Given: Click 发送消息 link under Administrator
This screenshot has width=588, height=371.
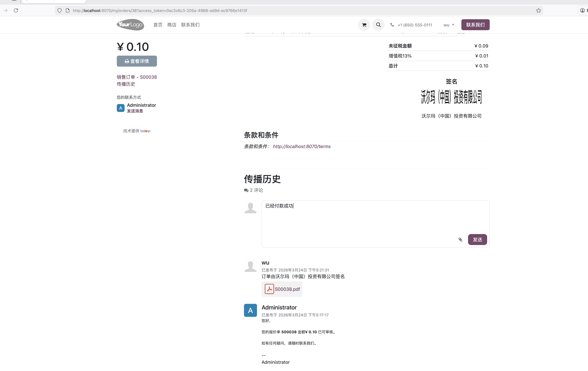Looking at the screenshot, I should coord(135,111).
